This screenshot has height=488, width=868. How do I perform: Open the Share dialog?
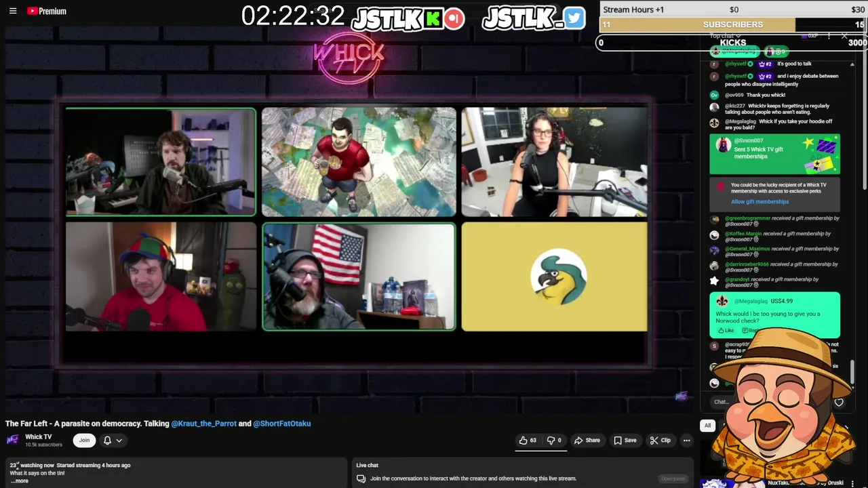pos(587,440)
